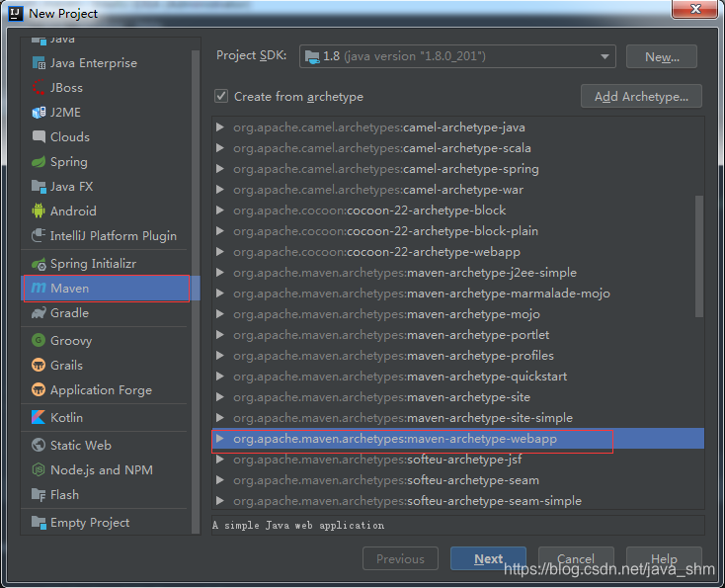Screen dimensions: 725x588
Task: Click the Help button
Action: pos(664,558)
